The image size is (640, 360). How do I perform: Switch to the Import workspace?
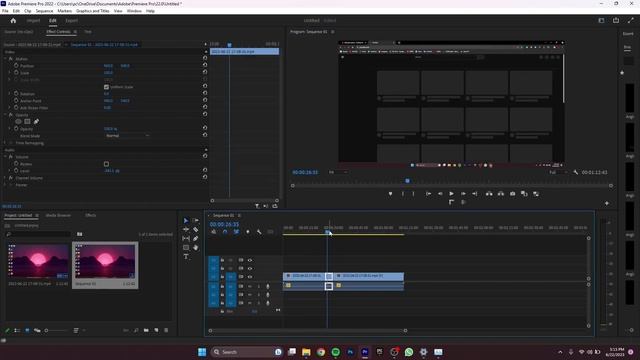(33, 20)
